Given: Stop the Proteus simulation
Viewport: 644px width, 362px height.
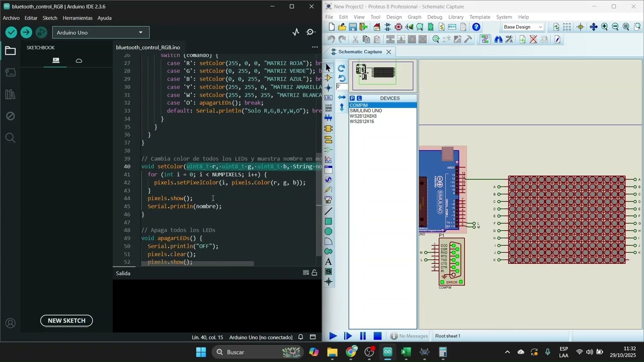Looking at the screenshot, I should click(x=378, y=336).
